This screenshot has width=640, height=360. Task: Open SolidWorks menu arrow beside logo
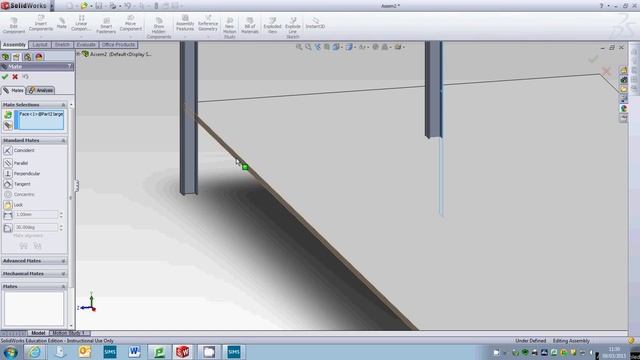(x=52, y=6)
